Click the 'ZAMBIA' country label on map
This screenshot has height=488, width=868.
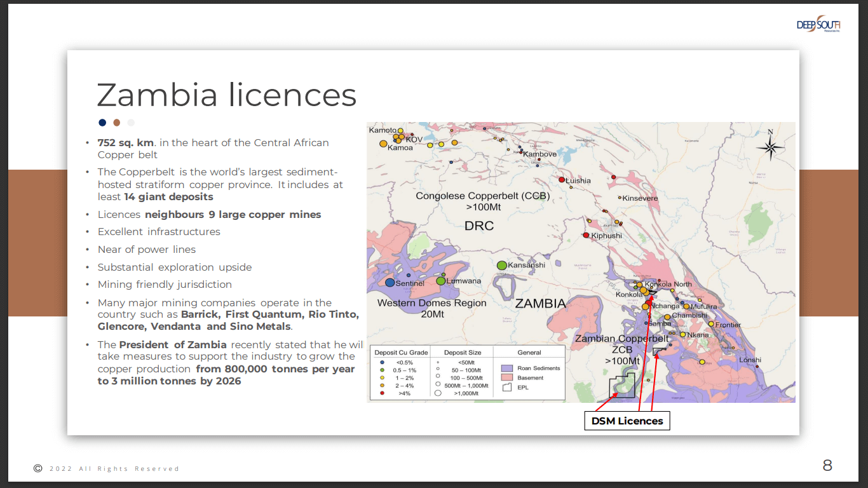tap(540, 304)
